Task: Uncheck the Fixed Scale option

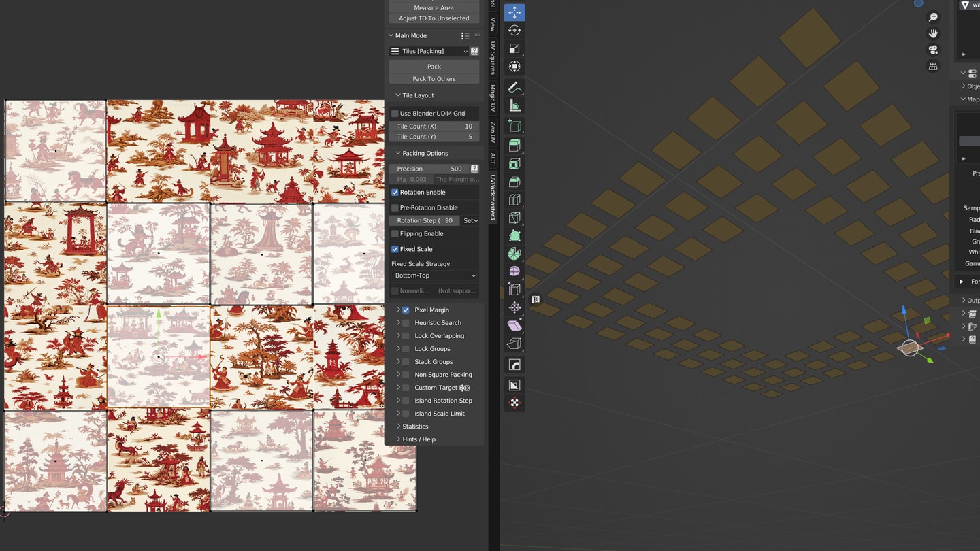Action: point(395,249)
